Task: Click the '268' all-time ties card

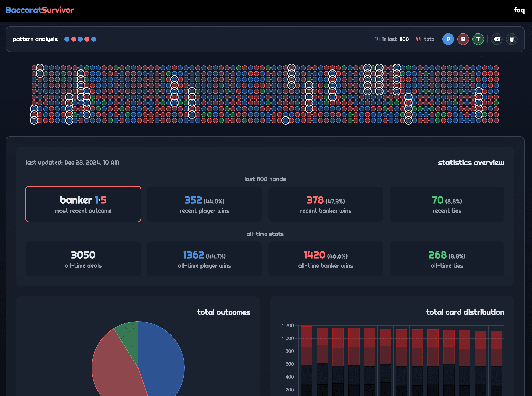Action: 447,259
